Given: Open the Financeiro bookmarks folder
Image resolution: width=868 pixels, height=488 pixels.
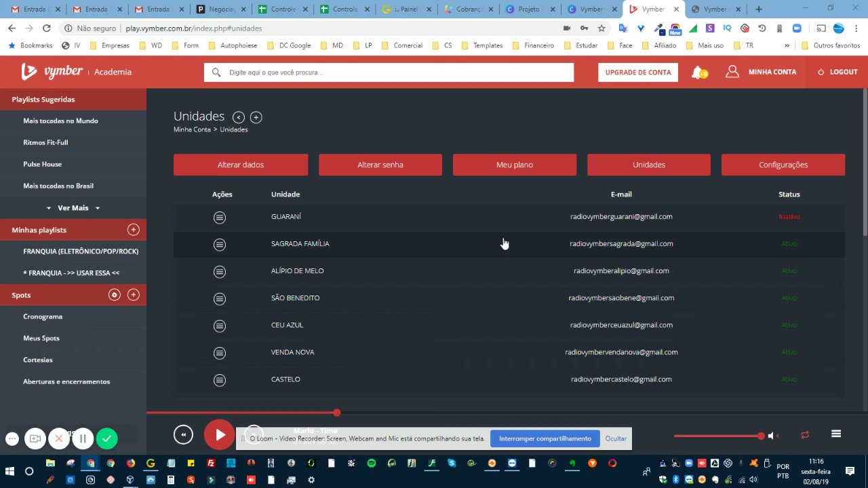Looking at the screenshot, I should point(533,45).
